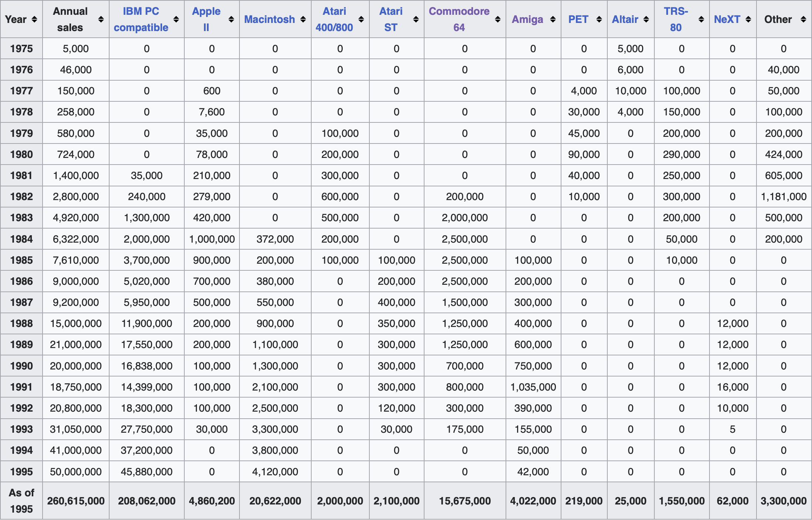Click the PET column sort arrows
Image resolution: width=812 pixels, height=520 pixels.
[x=599, y=19]
